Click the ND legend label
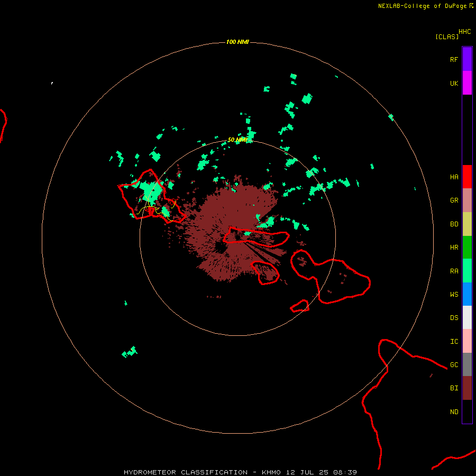476x476 pixels. (x=454, y=412)
